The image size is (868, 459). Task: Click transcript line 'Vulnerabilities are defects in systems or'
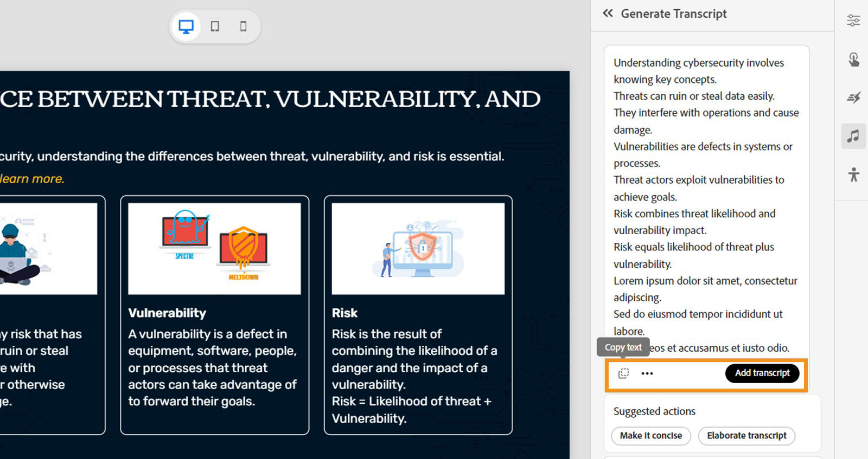(x=703, y=147)
